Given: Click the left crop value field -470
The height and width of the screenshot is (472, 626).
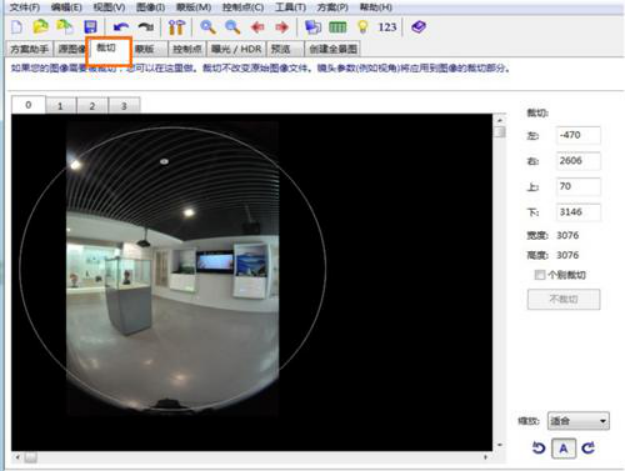Looking at the screenshot, I should 578,135.
